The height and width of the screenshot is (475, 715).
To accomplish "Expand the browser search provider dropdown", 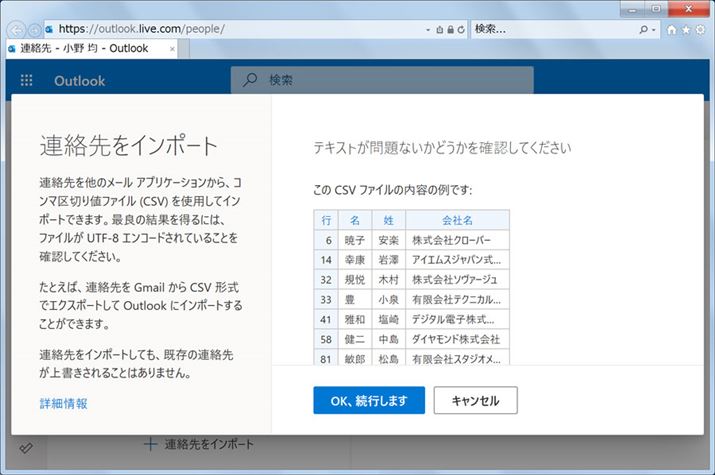I will 655,30.
